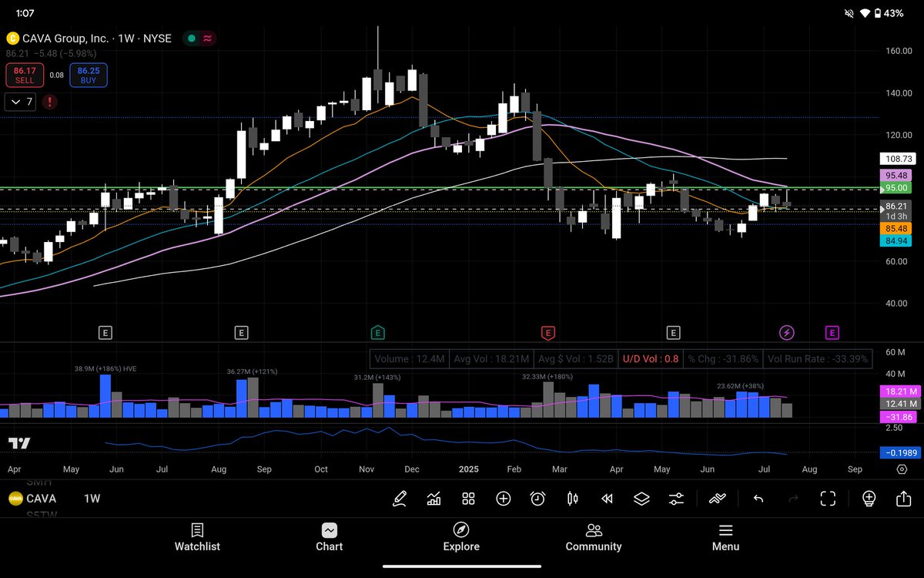Open the Indicators chart icon
The width and height of the screenshot is (924, 578).
click(x=434, y=499)
